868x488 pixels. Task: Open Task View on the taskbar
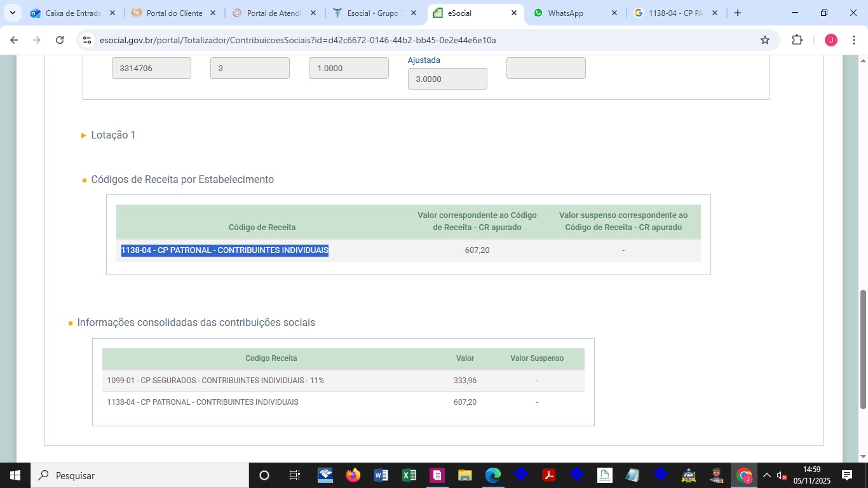pyautogui.click(x=294, y=475)
